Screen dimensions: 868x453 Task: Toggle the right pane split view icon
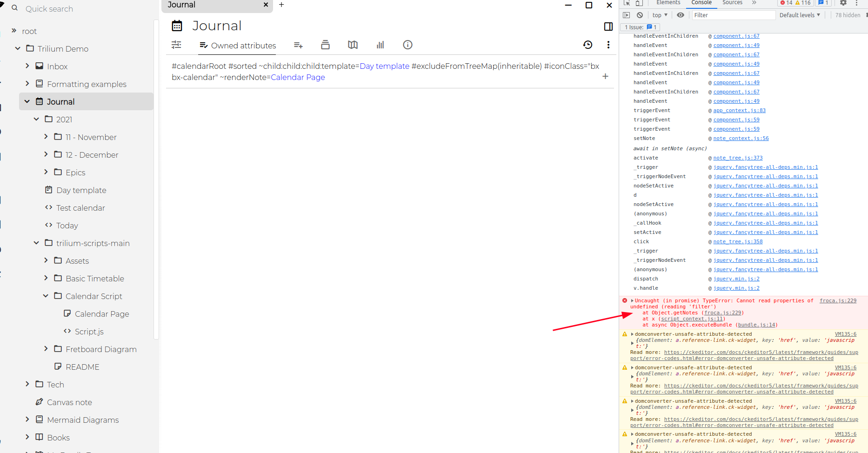608,27
